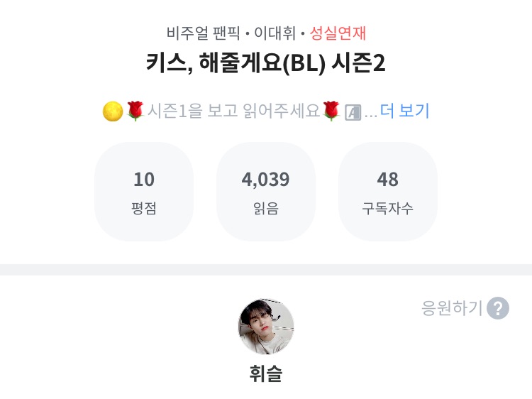Click the title 키스, 해줄게요(BL) 시즌2
The width and height of the screenshot is (532, 399).
click(266, 63)
